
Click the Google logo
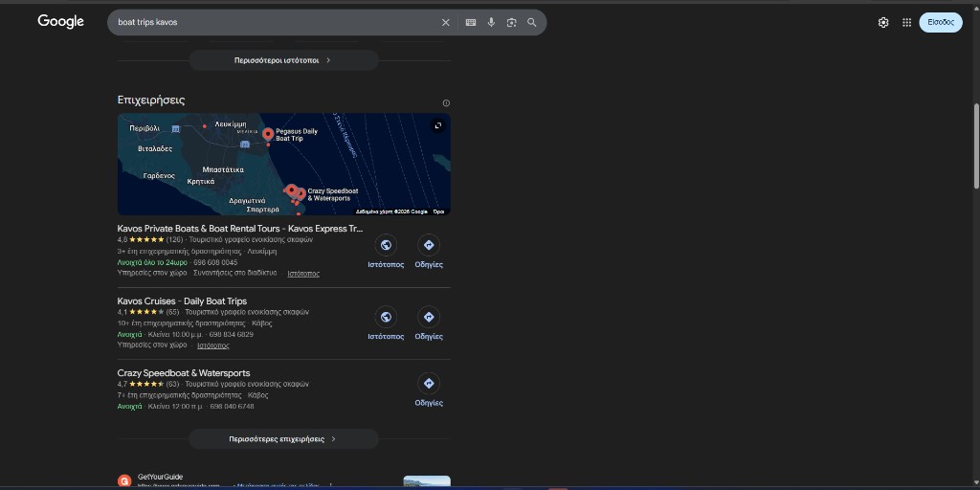coord(60,22)
